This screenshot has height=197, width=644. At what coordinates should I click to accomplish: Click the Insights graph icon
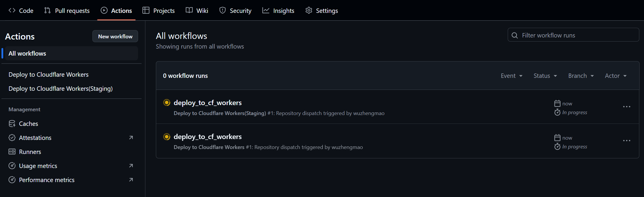[x=266, y=11]
